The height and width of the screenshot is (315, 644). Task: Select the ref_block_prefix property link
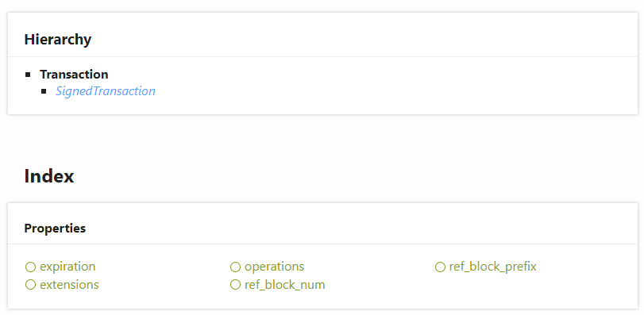(x=492, y=267)
